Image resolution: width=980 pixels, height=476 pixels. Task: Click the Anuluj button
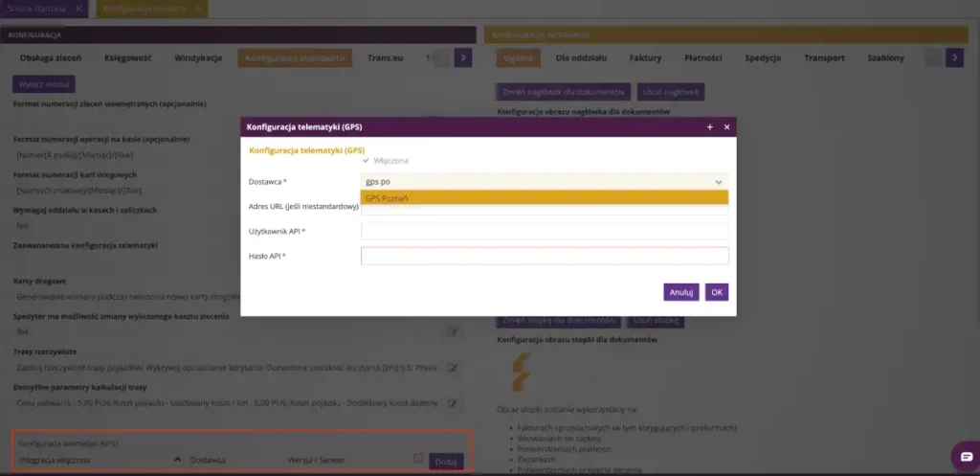click(680, 292)
